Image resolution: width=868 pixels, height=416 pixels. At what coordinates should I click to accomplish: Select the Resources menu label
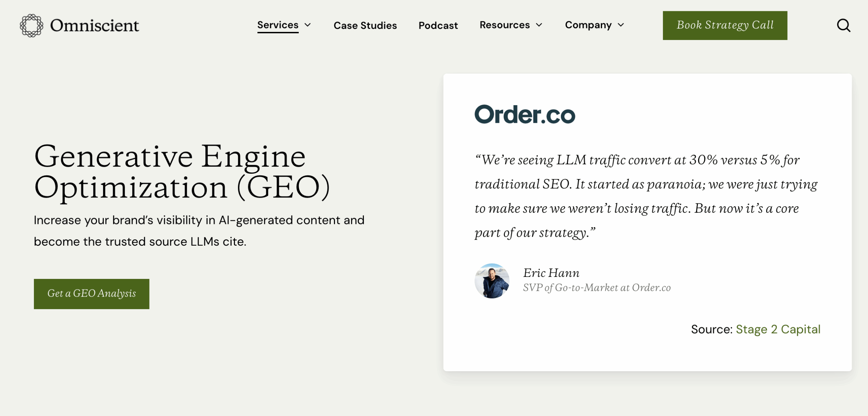pos(505,25)
